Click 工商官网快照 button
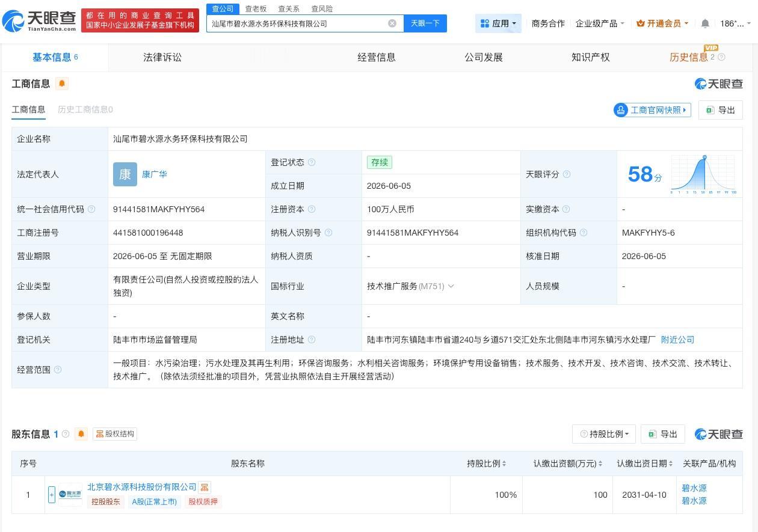This screenshot has height=532, width=758. (652, 110)
